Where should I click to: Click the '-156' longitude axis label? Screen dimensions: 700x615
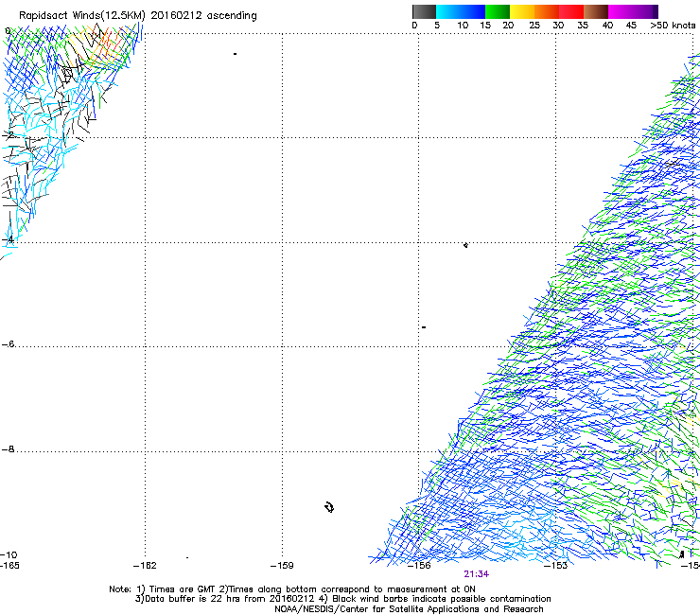(419, 566)
